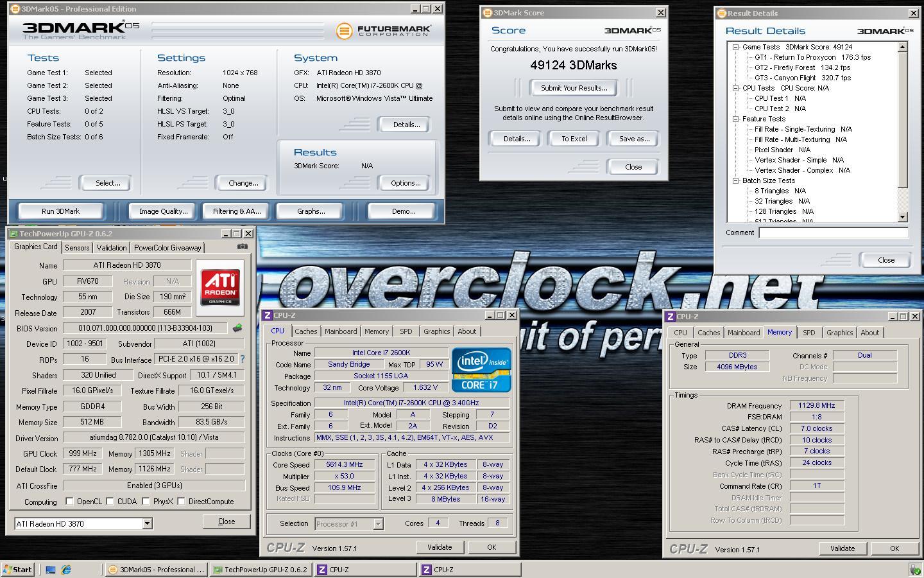Select Mainboard tab in CPU-Z processor window
This screenshot has width=924, height=578.
[341, 331]
